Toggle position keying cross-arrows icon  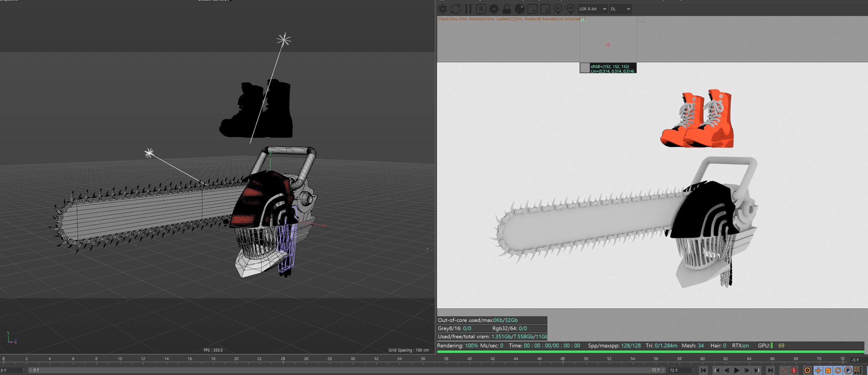[x=818, y=370]
